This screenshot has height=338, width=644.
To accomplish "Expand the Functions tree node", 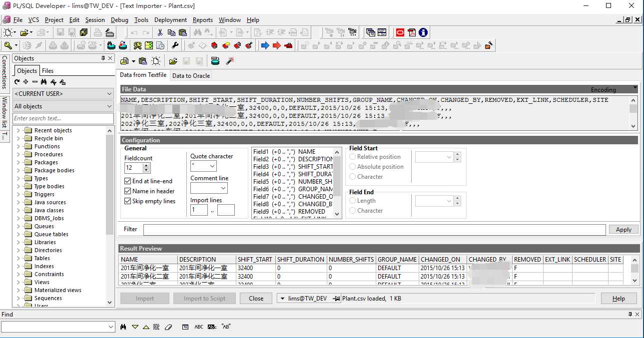I will tap(18, 146).
